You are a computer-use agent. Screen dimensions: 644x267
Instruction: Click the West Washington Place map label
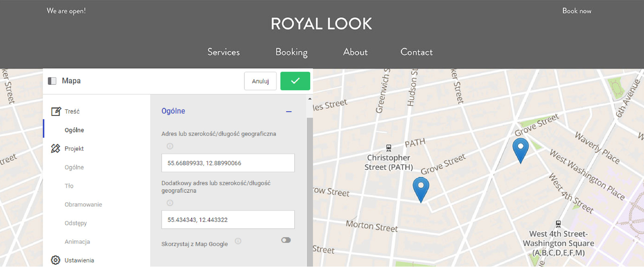587,175
